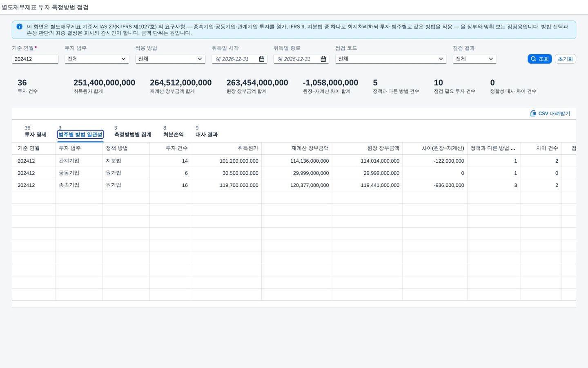Open the 점검 결과 dropdown
Viewport: 588px width, 368px height.
[474, 59]
